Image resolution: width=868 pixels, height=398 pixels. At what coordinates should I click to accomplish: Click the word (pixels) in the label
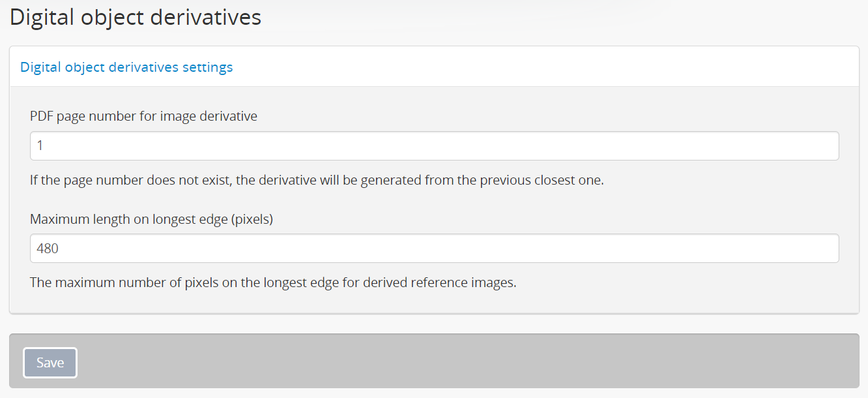point(251,219)
